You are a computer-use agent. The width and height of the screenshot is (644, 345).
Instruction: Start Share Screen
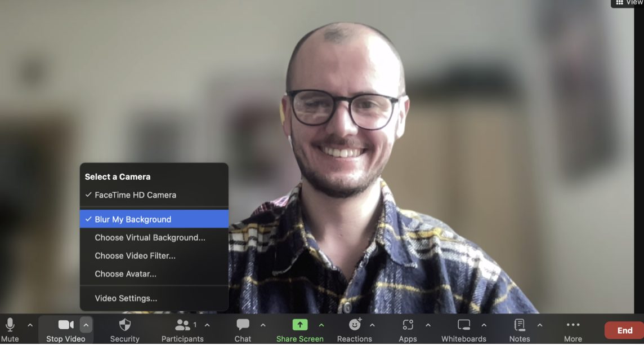click(x=299, y=325)
